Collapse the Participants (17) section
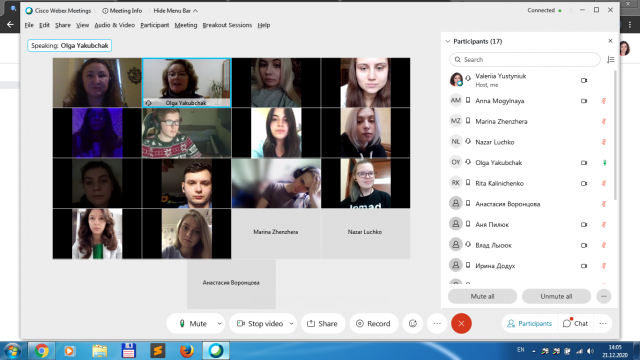This screenshot has width=640, height=360. click(448, 41)
